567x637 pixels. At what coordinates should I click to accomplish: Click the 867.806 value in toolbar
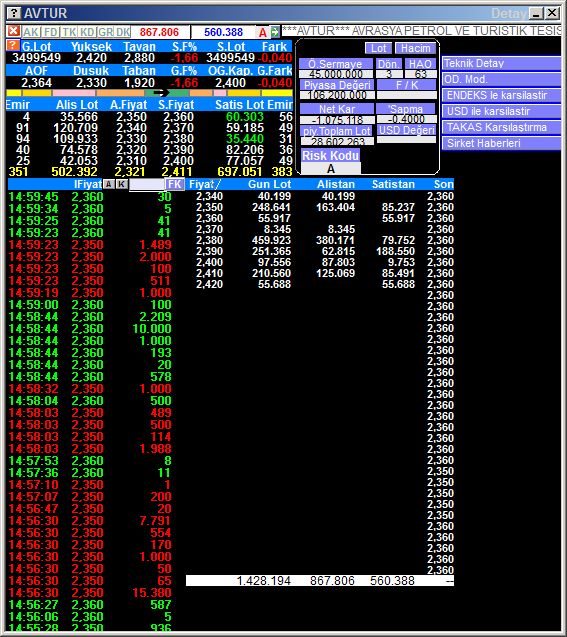tap(159, 32)
